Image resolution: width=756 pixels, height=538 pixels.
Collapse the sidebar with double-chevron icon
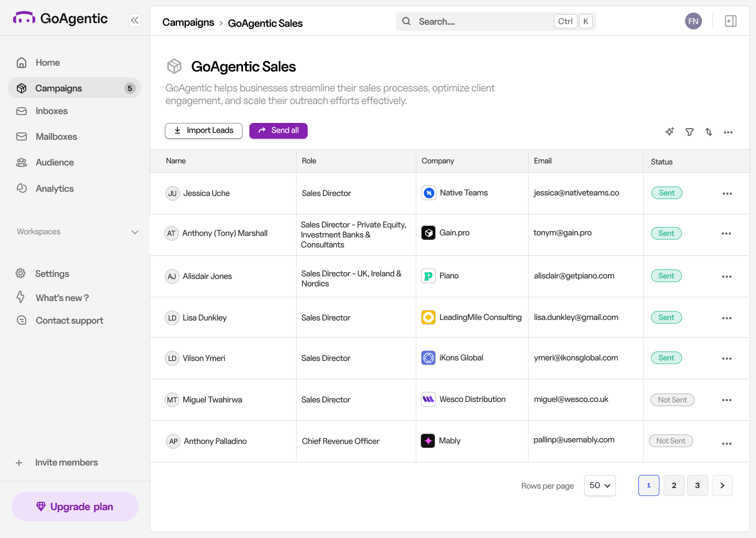tap(135, 20)
